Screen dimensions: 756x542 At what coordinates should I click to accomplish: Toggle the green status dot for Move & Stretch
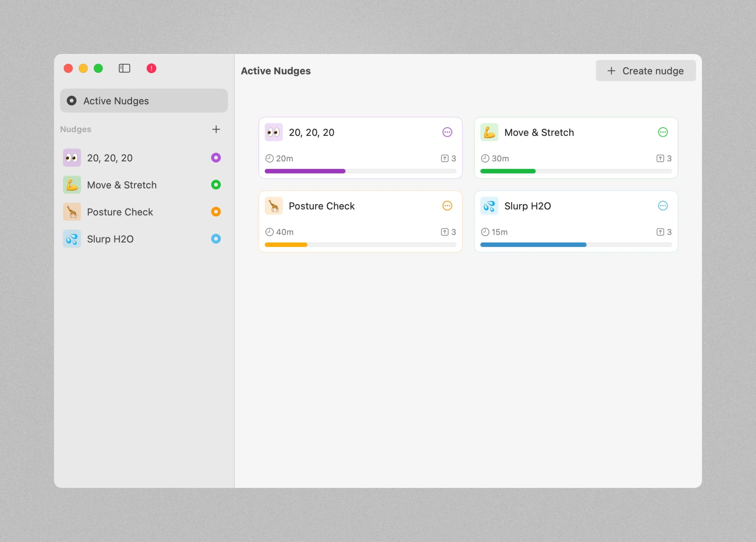point(216,185)
